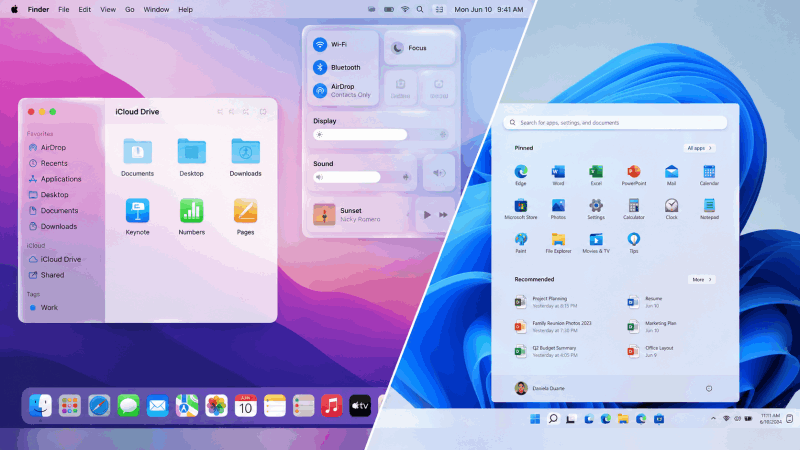800x451 pixels.
Task: Click the Windows Start button on taskbar
Action: tap(535, 419)
